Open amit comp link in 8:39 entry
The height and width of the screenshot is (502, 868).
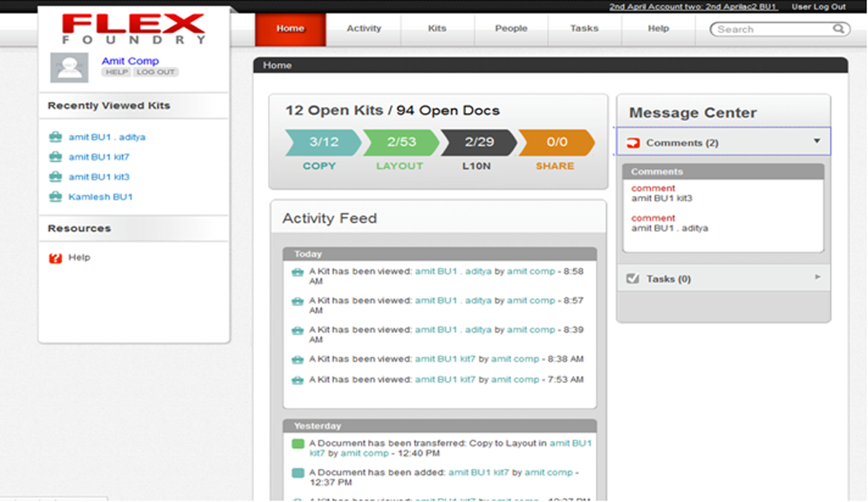click(x=531, y=330)
